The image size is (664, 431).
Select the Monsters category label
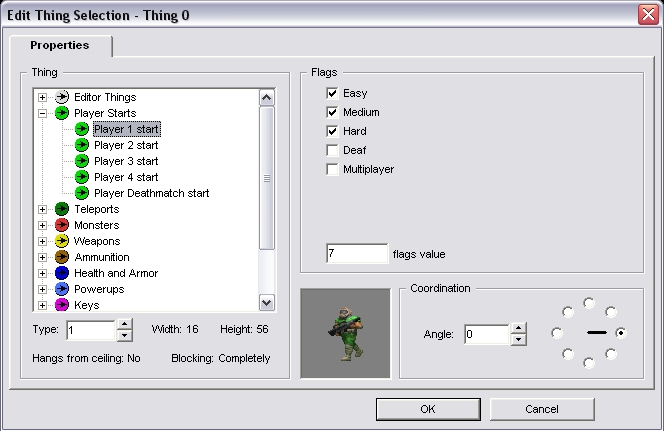[97, 225]
